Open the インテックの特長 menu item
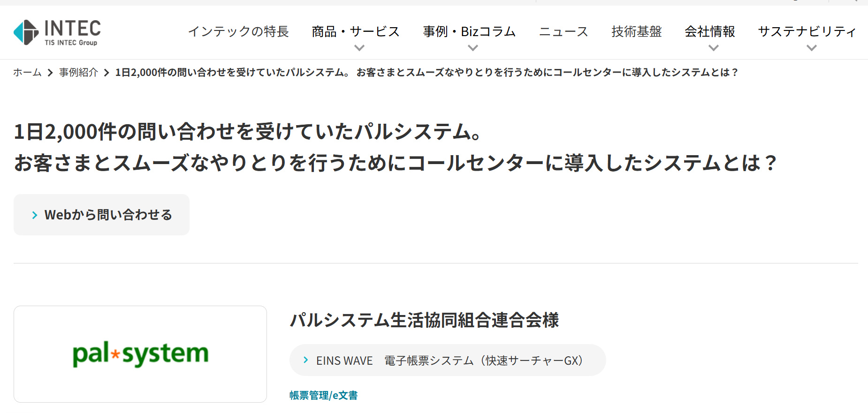 (238, 31)
